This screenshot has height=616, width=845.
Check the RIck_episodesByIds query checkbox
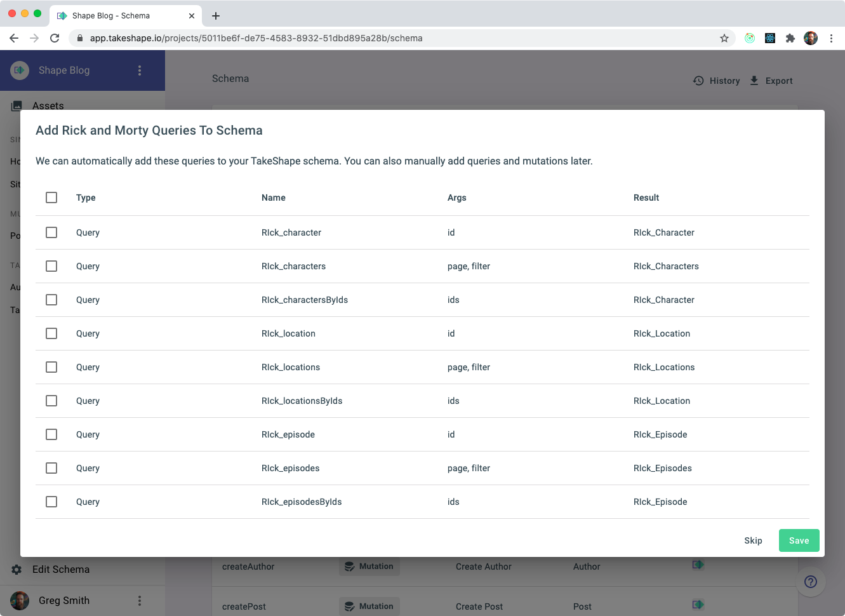pyautogui.click(x=51, y=502)
